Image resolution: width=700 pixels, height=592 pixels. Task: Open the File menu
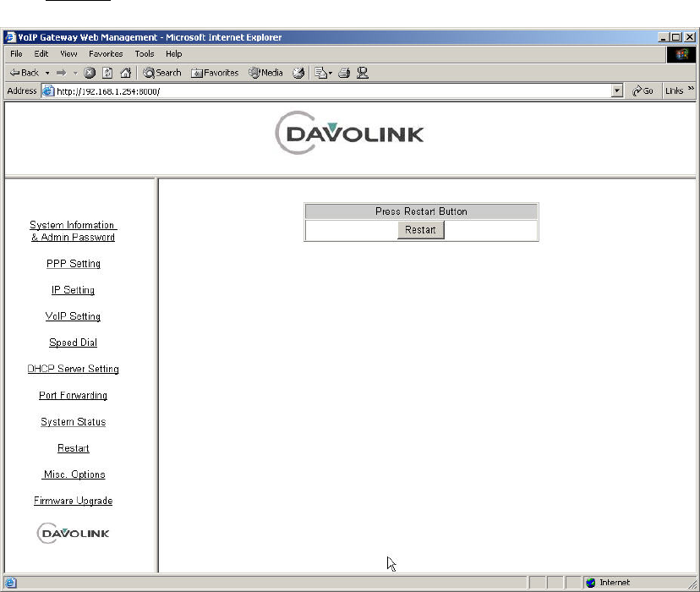pos(16,53)
